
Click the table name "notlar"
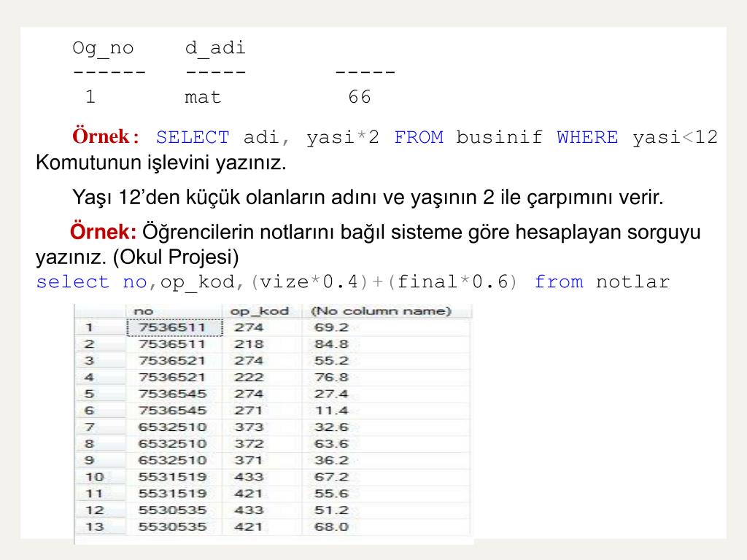pyautogui.click(x=632, y=282)
